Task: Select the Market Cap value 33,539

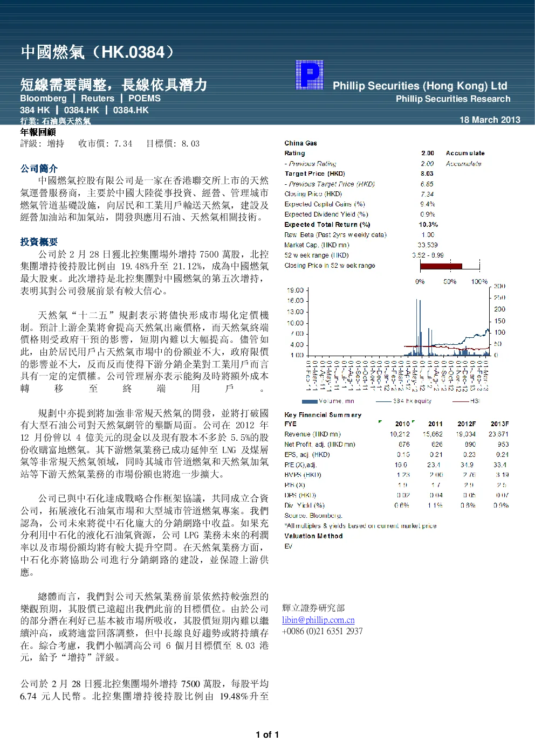Action: tap(428, 245)
